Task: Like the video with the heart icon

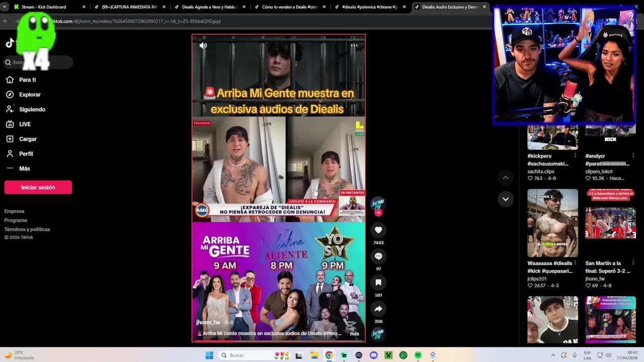Action: pos(378,230)
